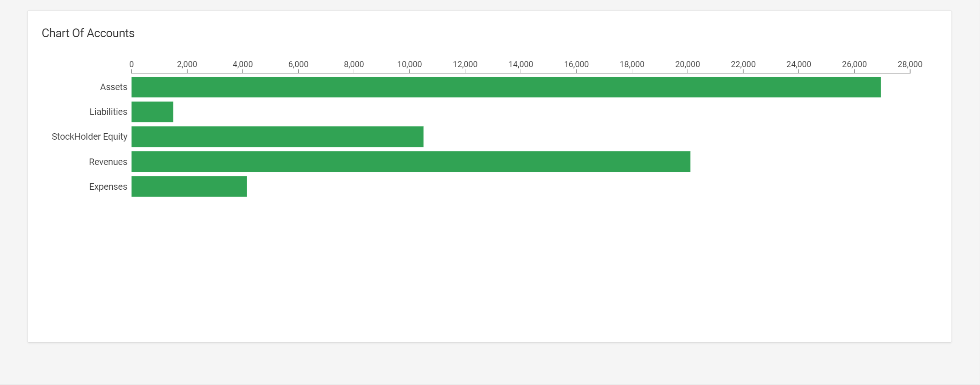Image resolution: width=980 pixels, height=385 pixels.
Task: Select the StockHolder Equity axis label
Action: tap(89, 137)
